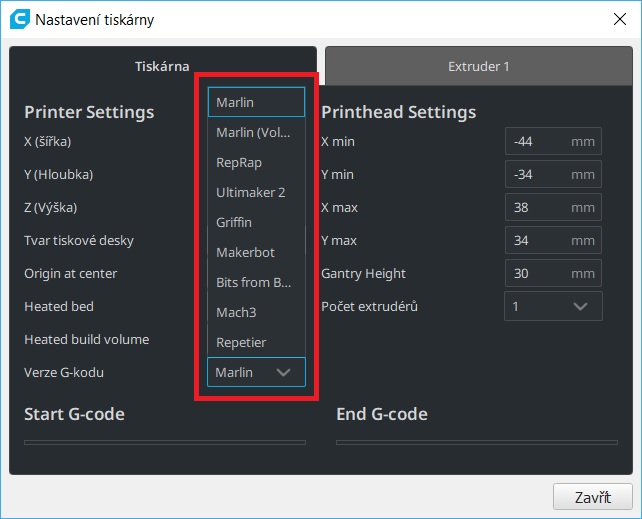Collapse the Verze G-kodu dropdown
The image size is (642, 519).
point(255,372)
